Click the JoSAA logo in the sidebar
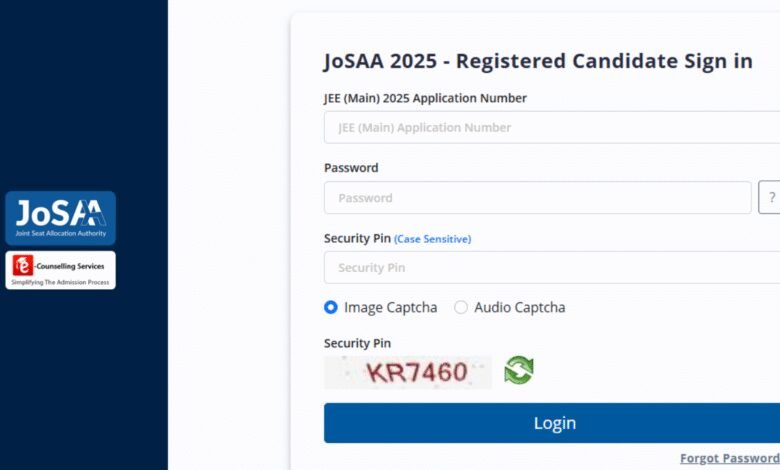The height and width of the screenshot is (470, 780). [x=61, y=218]
